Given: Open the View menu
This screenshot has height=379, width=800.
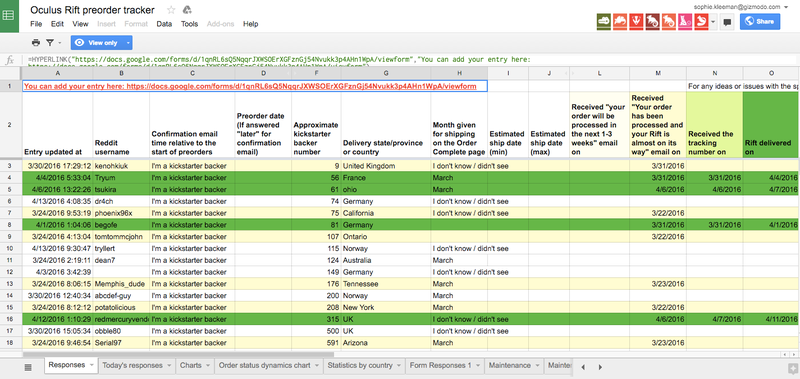Looking at the screenshot, I should [80, 24].
